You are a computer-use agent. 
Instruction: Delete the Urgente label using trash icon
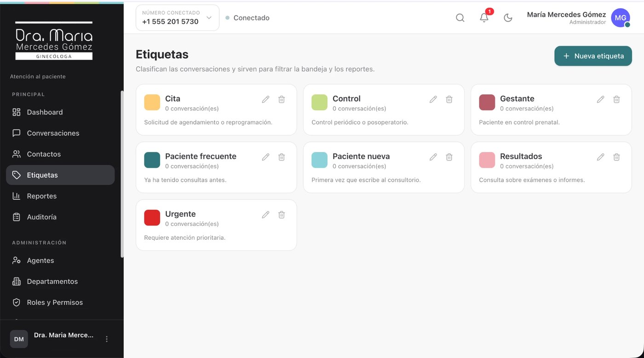pos(282,214)
